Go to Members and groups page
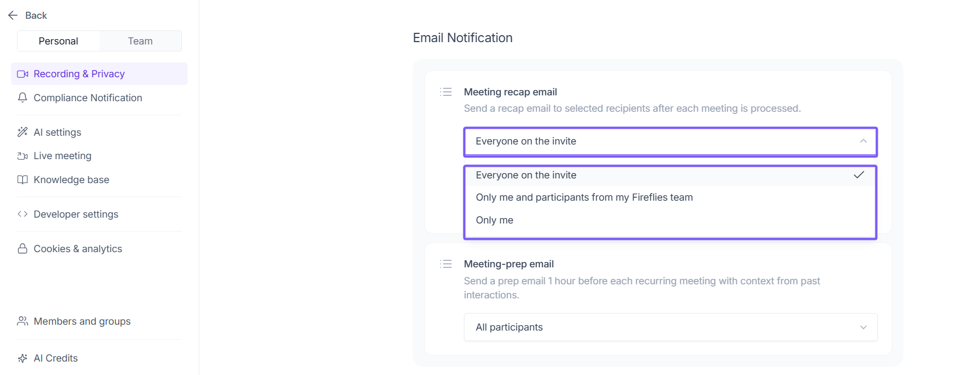980x375 pixels. click(82, 321)
